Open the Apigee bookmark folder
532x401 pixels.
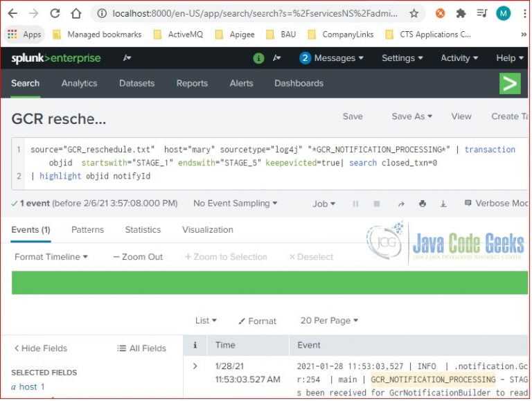tap(235, 34)
